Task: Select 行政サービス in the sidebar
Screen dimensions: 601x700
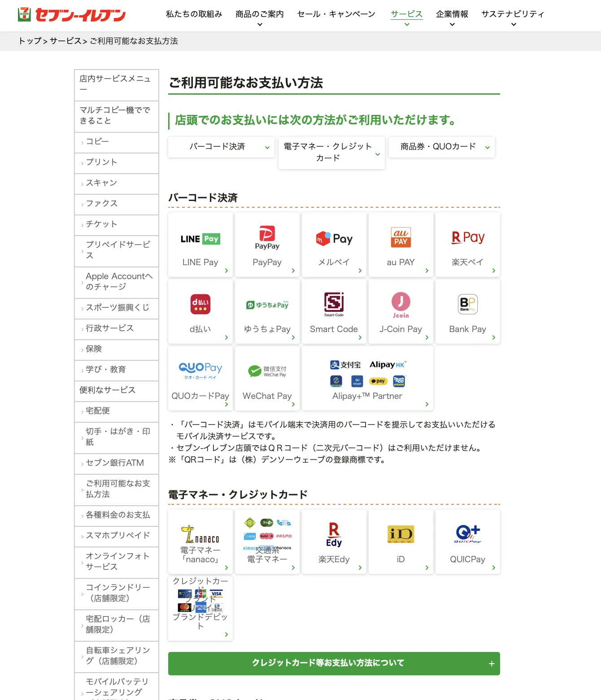Action: coord(117,329)
